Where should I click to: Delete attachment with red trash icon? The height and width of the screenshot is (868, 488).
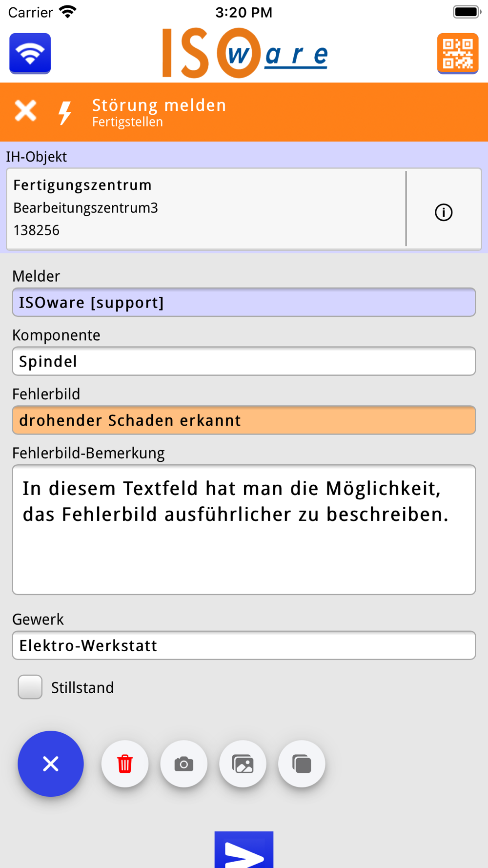125,764
